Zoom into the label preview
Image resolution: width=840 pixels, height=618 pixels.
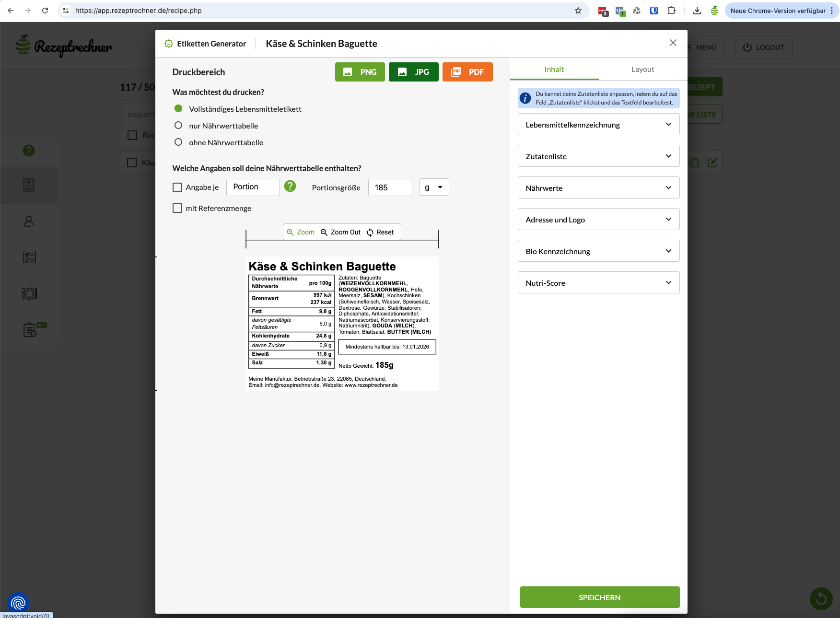301,232
